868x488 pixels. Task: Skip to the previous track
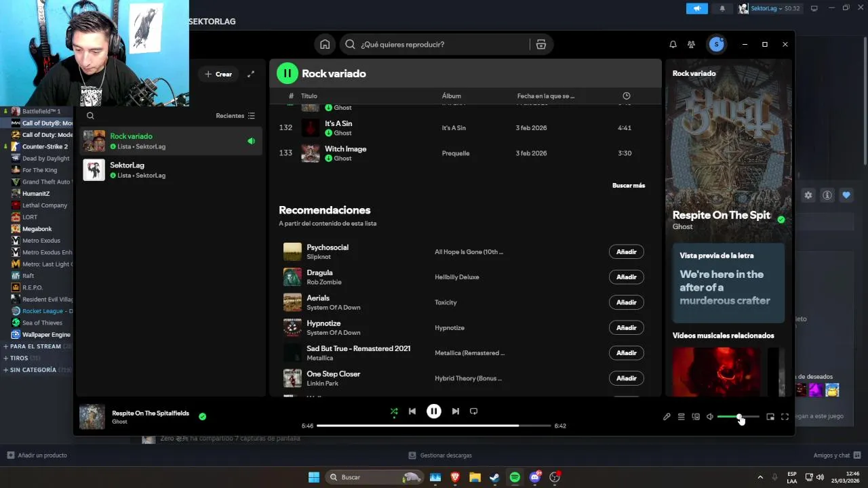412,411
